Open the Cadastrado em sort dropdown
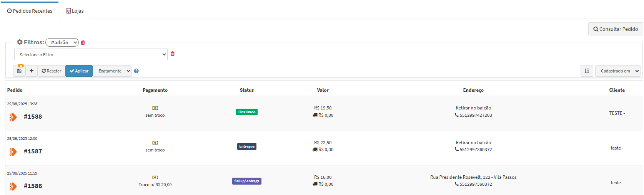 click(617, 71)
